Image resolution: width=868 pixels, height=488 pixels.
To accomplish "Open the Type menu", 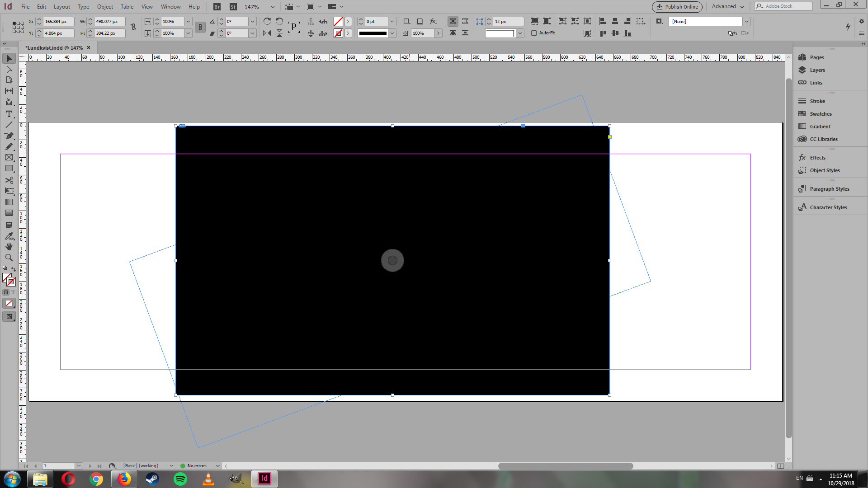I will coord(83,7).
